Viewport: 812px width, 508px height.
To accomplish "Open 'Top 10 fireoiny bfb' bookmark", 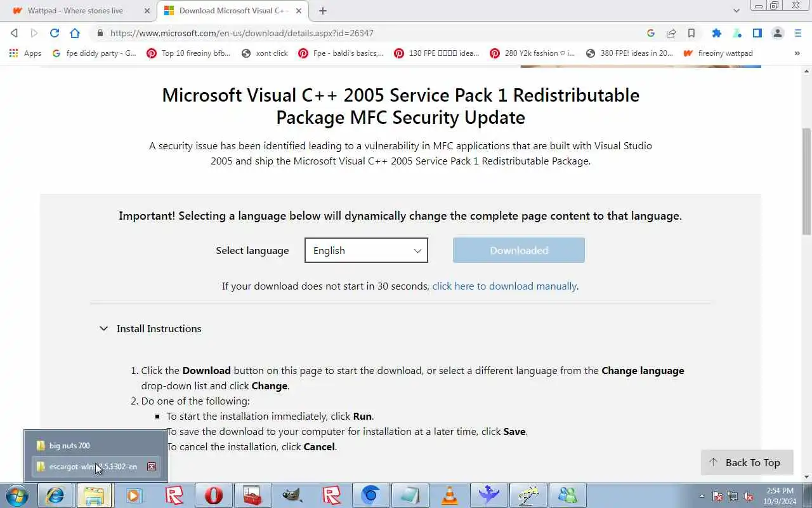I will pyautogui.click(x=189, y=53).
